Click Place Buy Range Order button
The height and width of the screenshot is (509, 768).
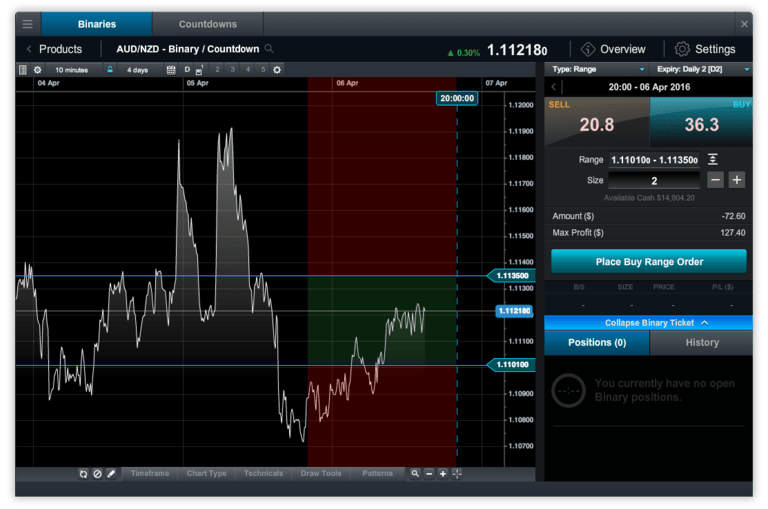click(649, 262)
